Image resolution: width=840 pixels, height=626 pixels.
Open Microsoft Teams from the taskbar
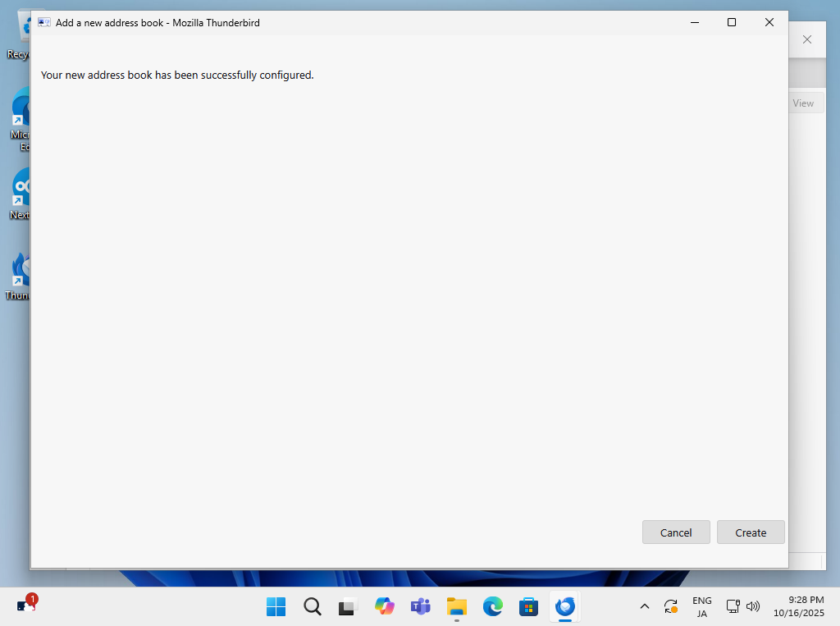421,606
